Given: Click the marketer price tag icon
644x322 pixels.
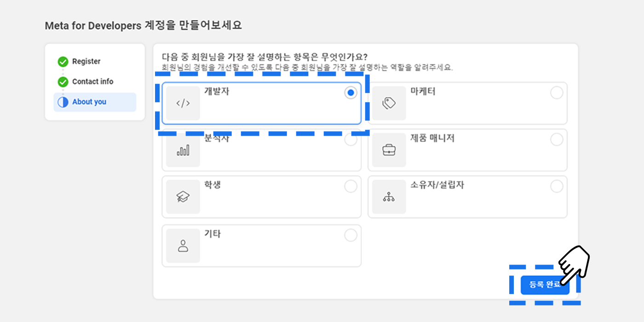Looking at the screenshot, I should pos(389,103).
